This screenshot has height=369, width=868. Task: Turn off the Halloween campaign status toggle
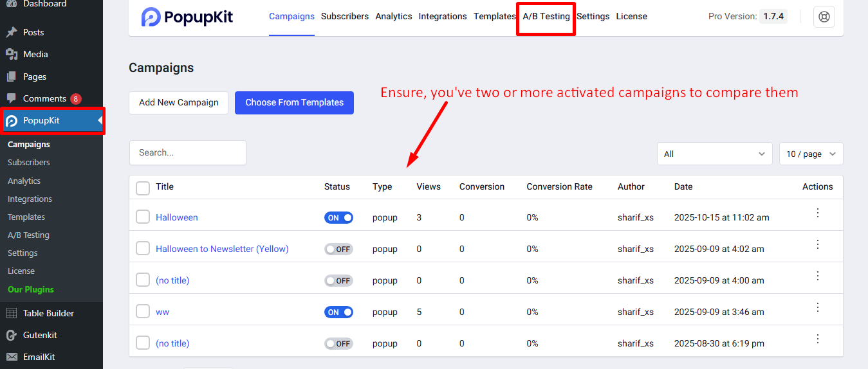point(338,217)
